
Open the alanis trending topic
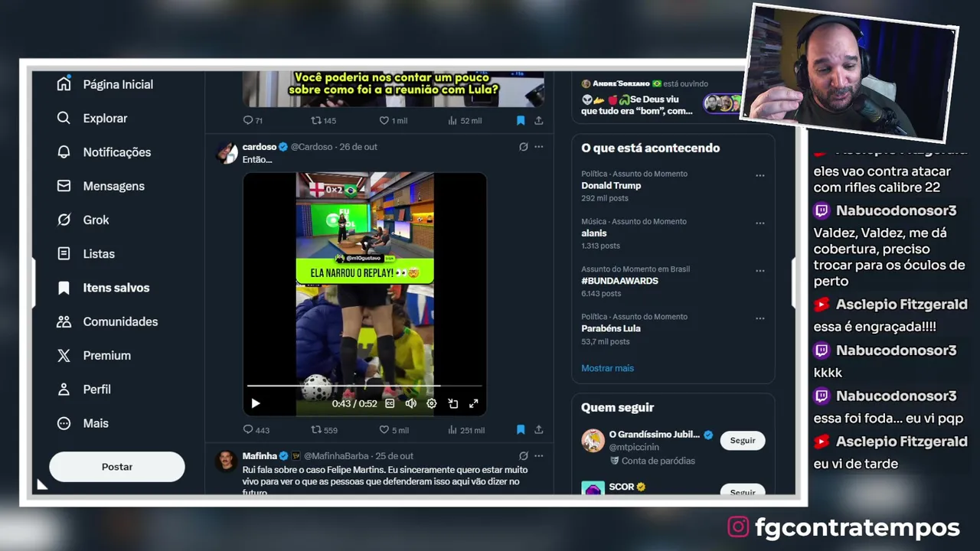[x=594, y=233]
